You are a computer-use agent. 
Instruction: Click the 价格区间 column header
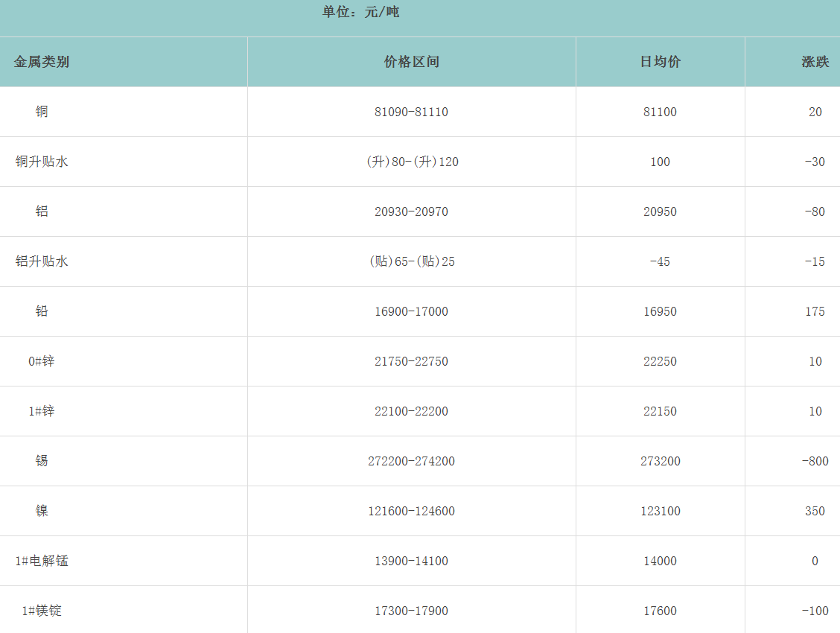click(411, 62)
